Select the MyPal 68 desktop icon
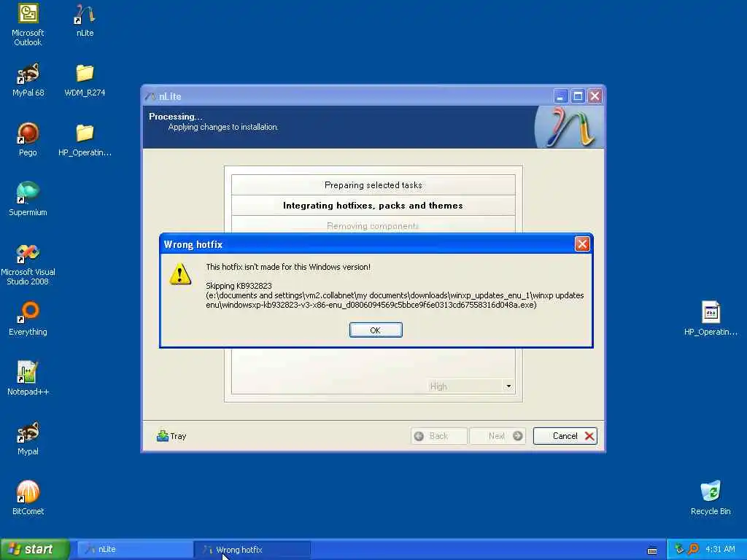Screen dimensions: 747x560 click(x=28, y=80)
